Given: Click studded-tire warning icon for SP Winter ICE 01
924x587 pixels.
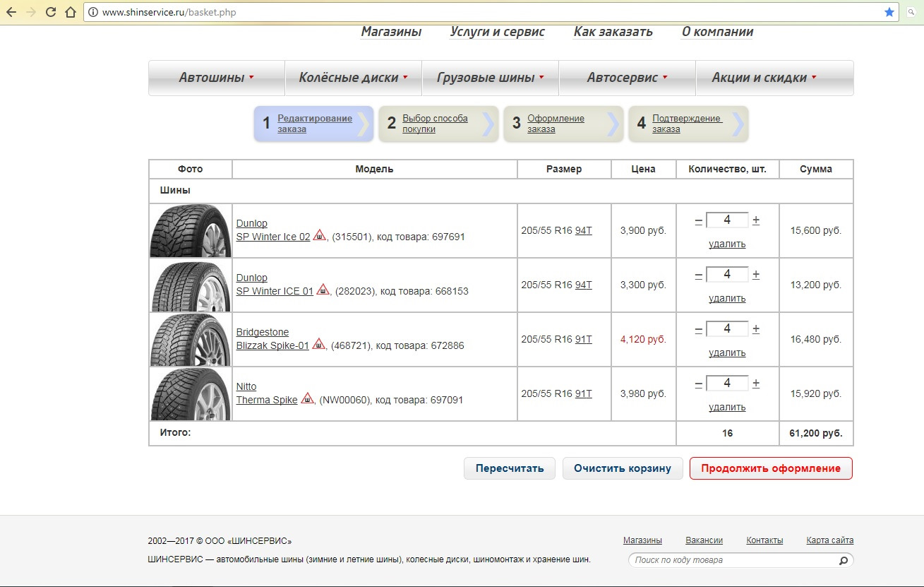Looking at the screenshot, I should coord(323,290).
